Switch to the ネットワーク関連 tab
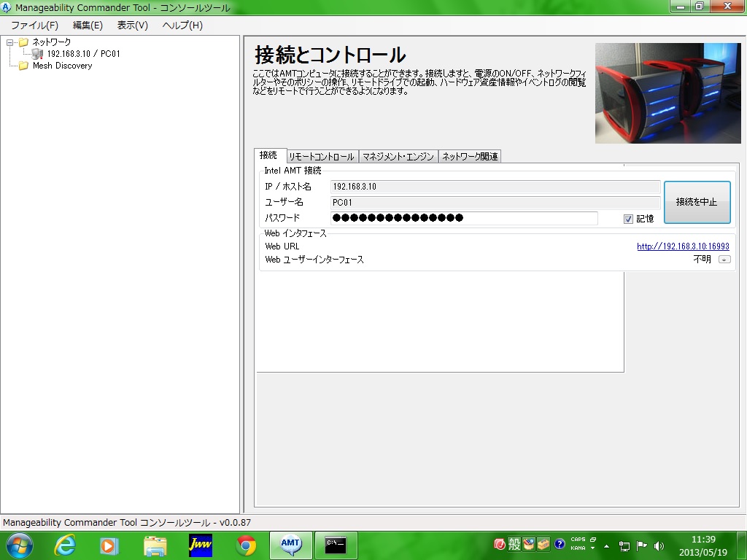The image size is (747, 560). (470, 157)
